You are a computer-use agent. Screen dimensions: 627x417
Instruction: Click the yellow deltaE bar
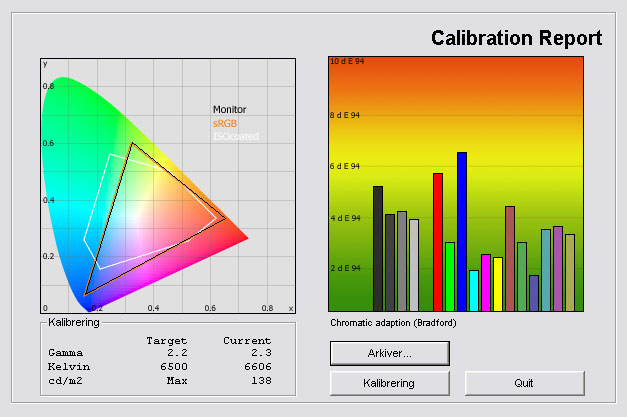[x=498, y=284]
